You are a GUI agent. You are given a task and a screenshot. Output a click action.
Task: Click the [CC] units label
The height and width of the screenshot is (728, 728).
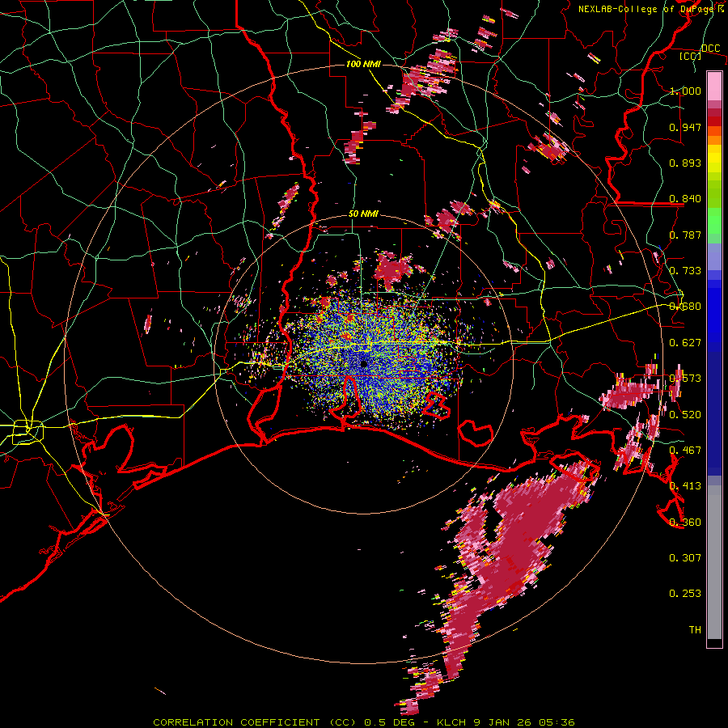[x=690, y=56]
